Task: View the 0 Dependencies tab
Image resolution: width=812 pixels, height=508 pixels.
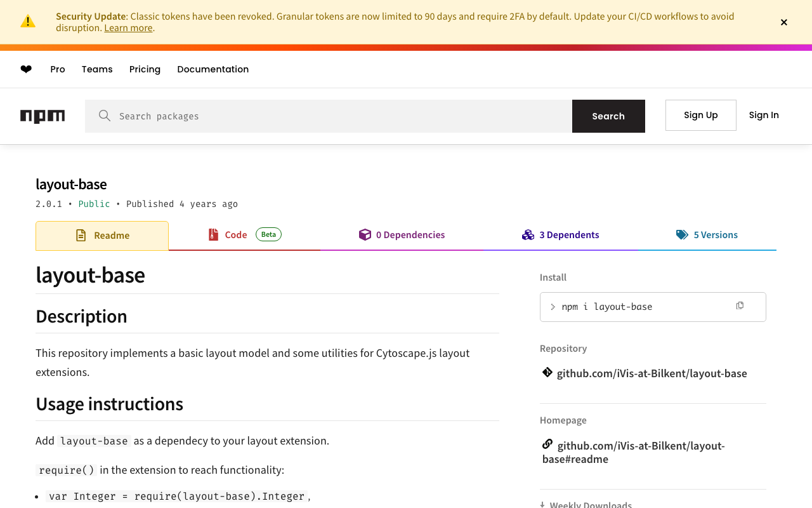Action: point(402,235)
